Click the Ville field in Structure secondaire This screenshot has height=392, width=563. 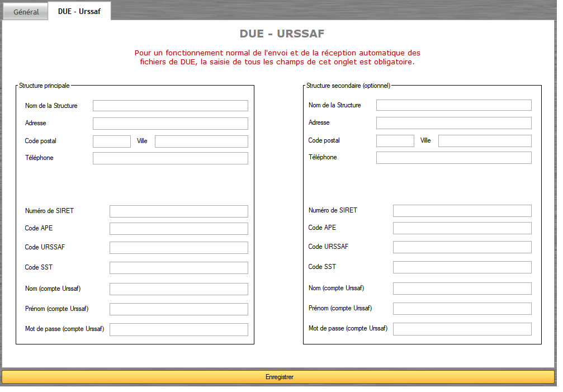[x=485, y=141]
